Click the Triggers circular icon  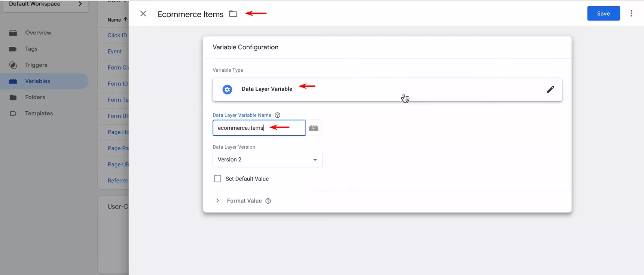point(13,65)
